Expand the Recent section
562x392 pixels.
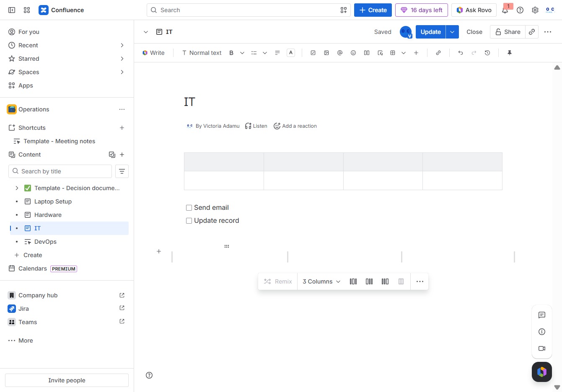tap(122, 45)
